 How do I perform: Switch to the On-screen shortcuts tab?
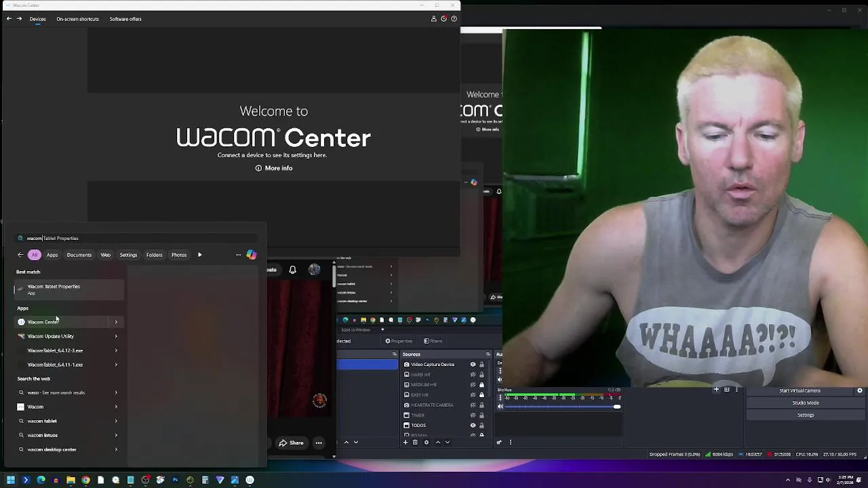78,19
